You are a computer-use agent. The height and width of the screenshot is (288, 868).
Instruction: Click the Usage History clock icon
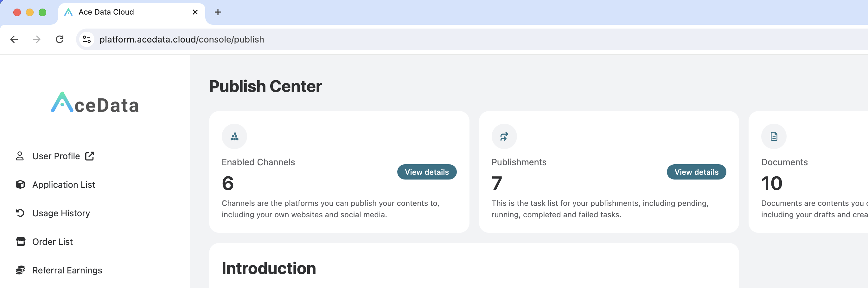click(x=20, y=213)
